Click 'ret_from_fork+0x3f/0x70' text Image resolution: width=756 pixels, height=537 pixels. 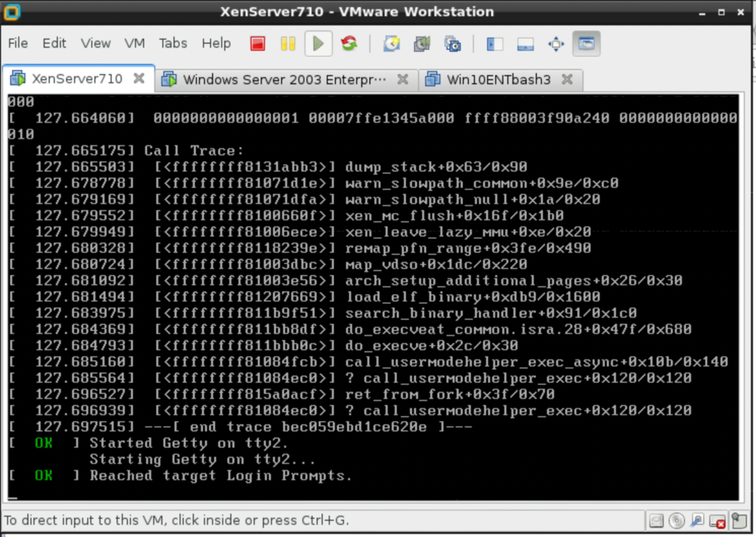point(450,394)
